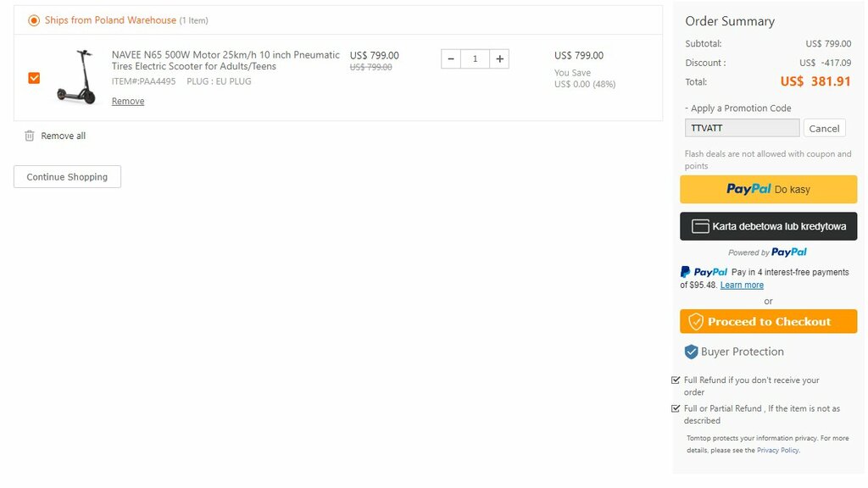Increase scooter quantity with plus button
The image size is (868, 488).
pos(499,58)
